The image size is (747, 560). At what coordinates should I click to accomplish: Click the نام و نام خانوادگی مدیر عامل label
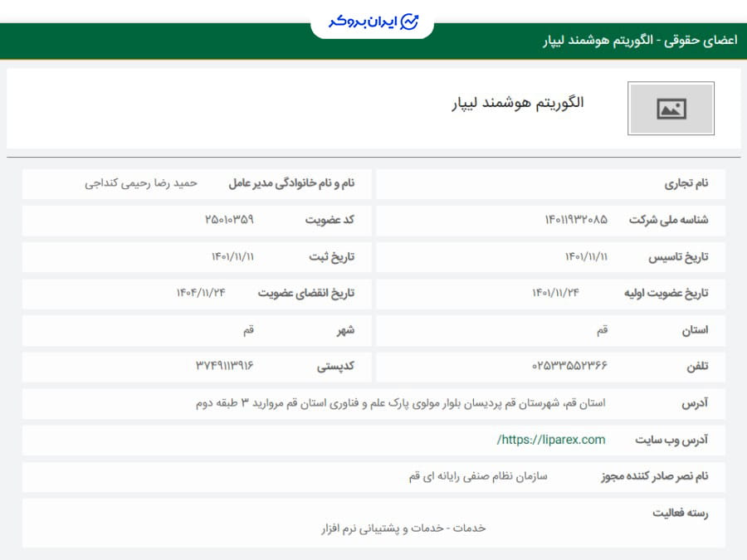click(291, 183)
